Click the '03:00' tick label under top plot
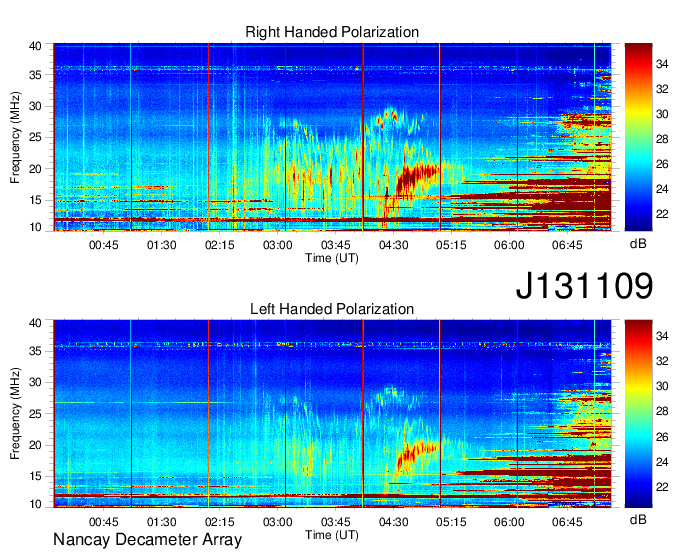Viewport: 680px width, 552px height. click(x=278, y=245)
